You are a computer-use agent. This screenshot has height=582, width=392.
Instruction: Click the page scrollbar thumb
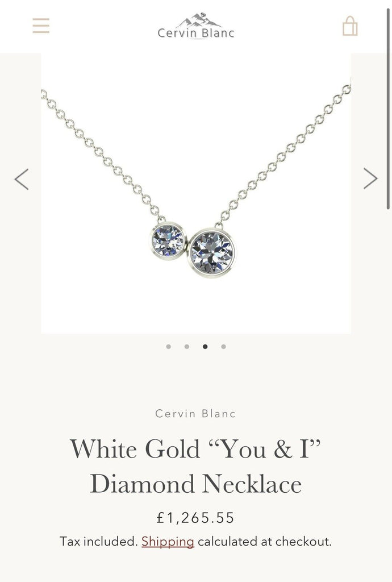[388, 107]
